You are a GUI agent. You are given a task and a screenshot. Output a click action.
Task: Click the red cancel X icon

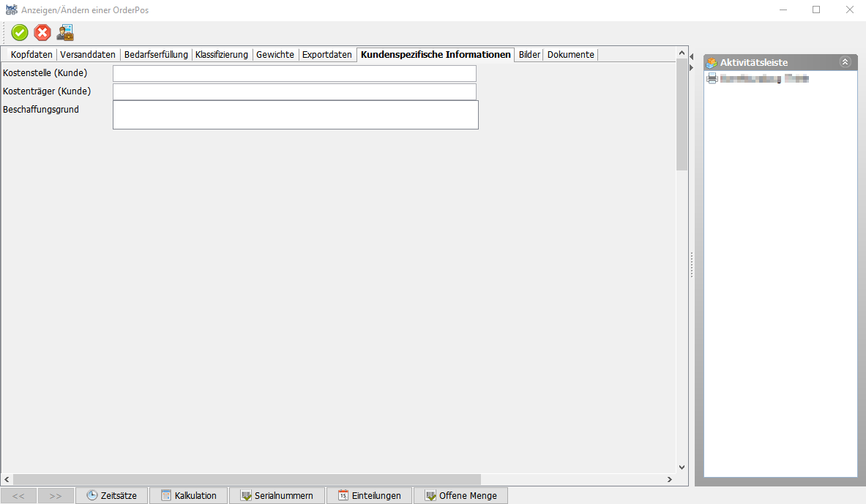click(x=43, y=33)
